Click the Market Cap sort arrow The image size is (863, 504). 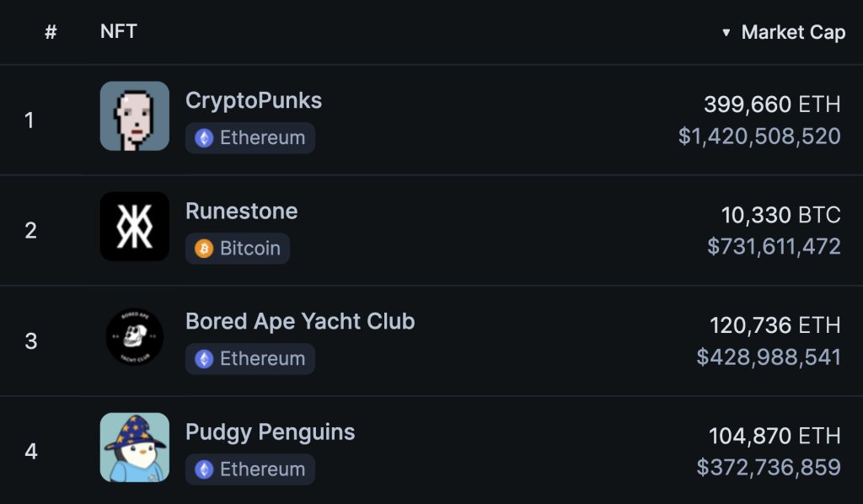(x=726, y=33)
